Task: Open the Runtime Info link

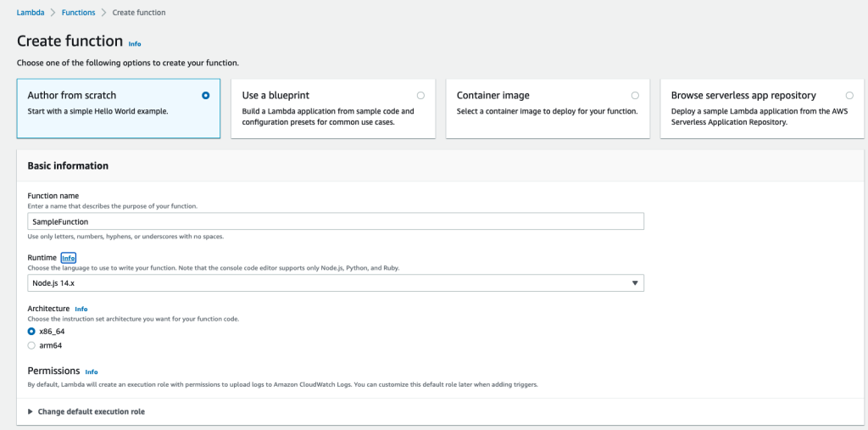Action: click(x=69, y=258)
